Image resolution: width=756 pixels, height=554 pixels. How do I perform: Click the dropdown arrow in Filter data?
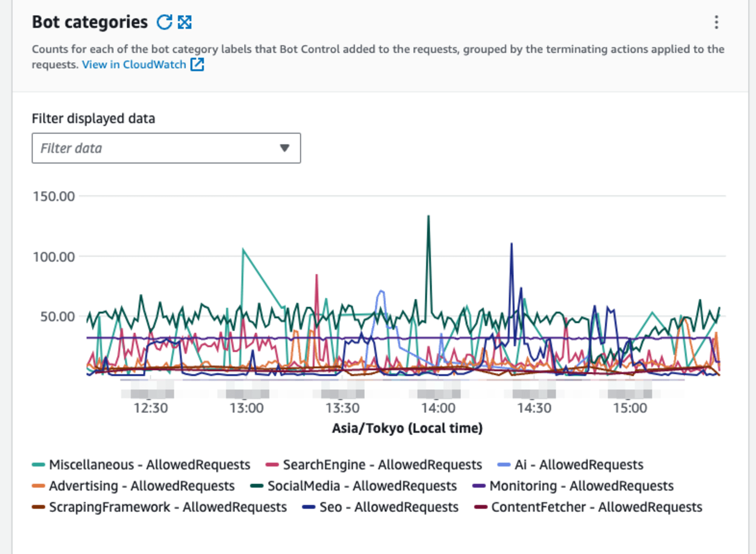(x=285, y=148)
